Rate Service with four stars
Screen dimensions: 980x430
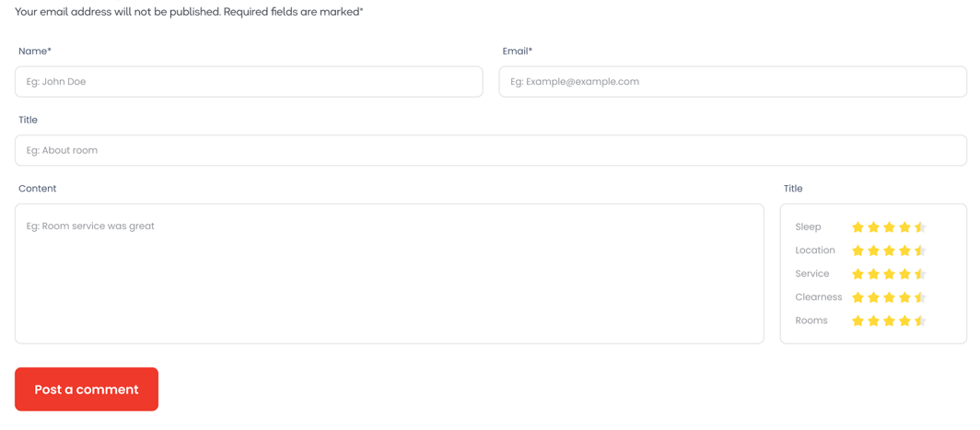pyautogui.click(x=904, y=273)
